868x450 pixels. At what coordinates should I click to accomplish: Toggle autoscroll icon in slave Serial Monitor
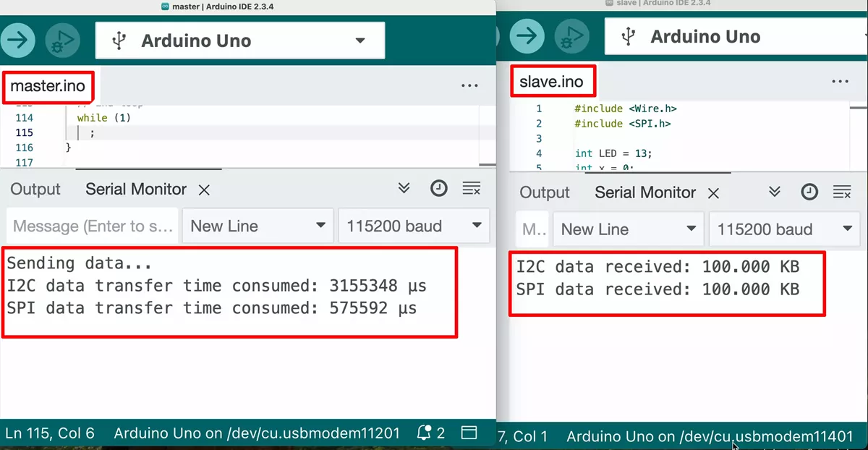pos(775,192)
